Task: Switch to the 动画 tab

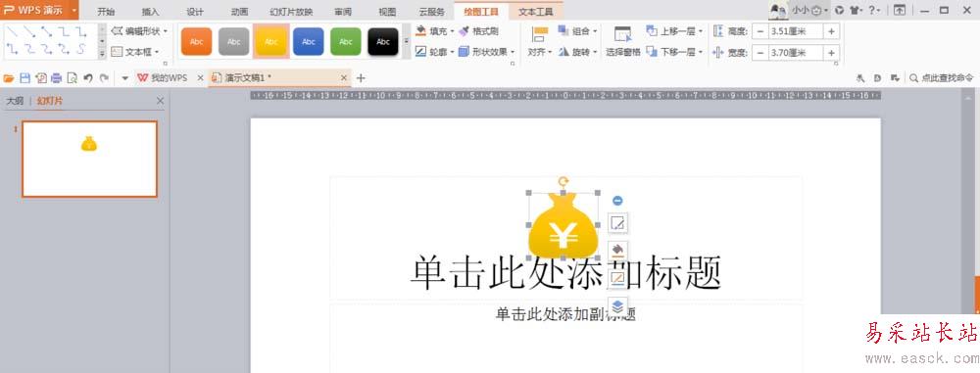Action: tap(239, 12)
